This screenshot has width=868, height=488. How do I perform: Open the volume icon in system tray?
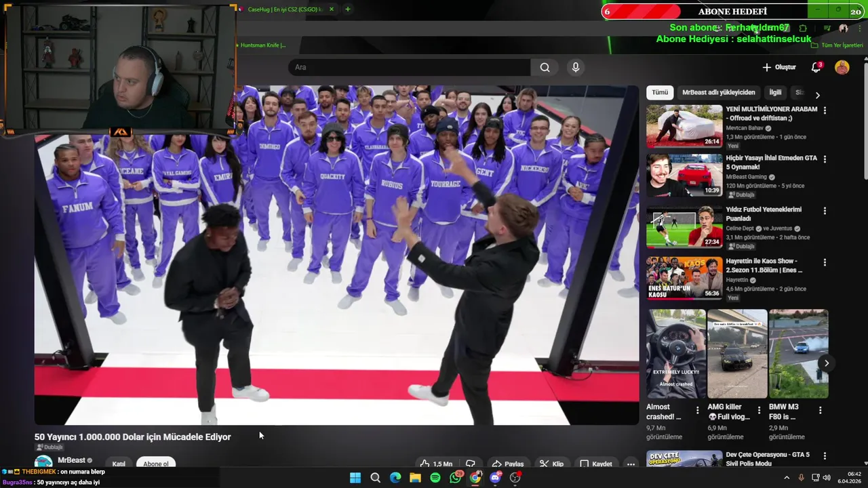[827, 478]
